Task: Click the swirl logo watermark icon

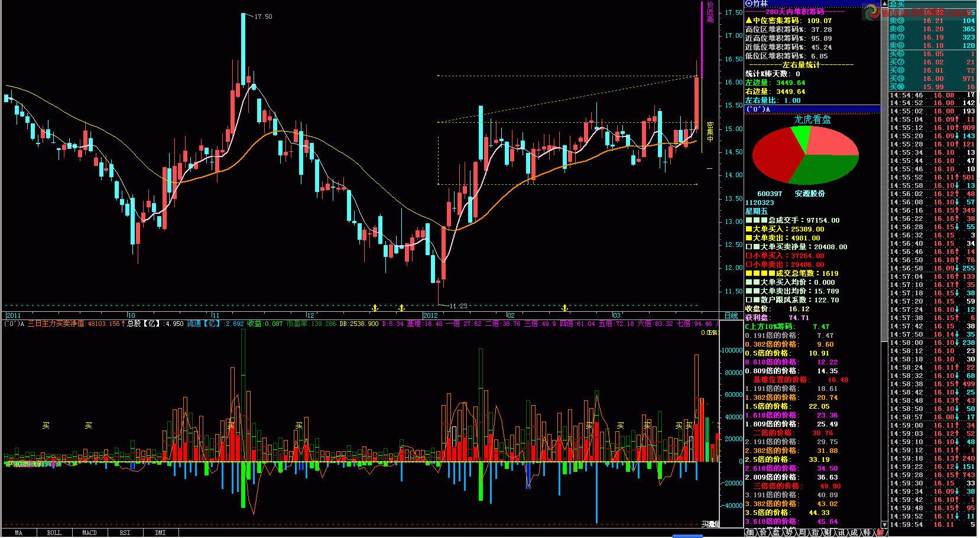Action: tap(872, 12)
